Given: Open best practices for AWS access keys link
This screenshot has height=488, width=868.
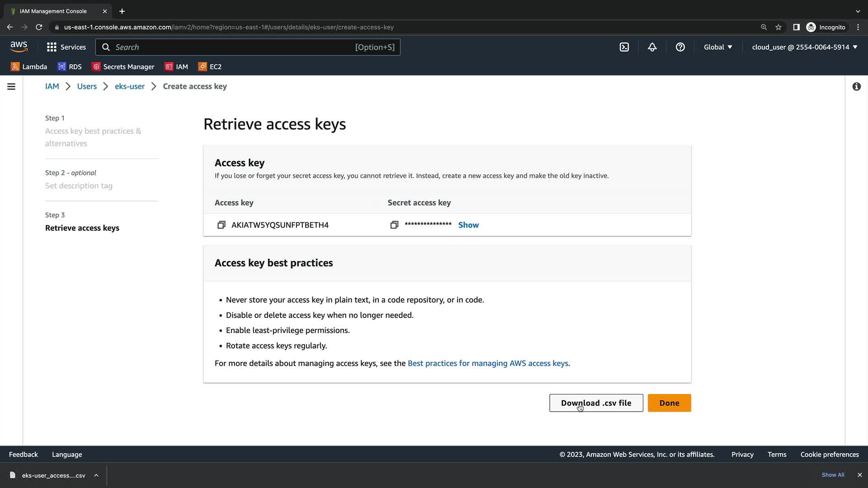Looking at the screenshot, I should coord(488,363).
